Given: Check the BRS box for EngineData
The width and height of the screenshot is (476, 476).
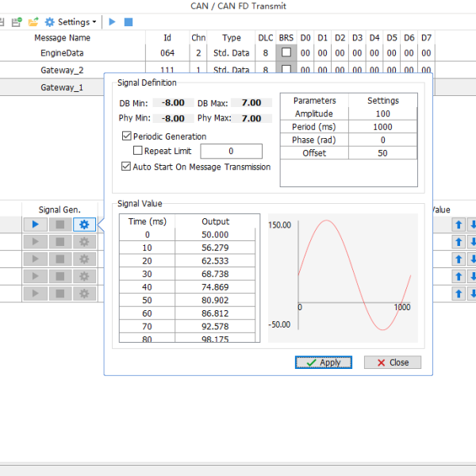Looking at the screenshot, I should coord(286,53).
